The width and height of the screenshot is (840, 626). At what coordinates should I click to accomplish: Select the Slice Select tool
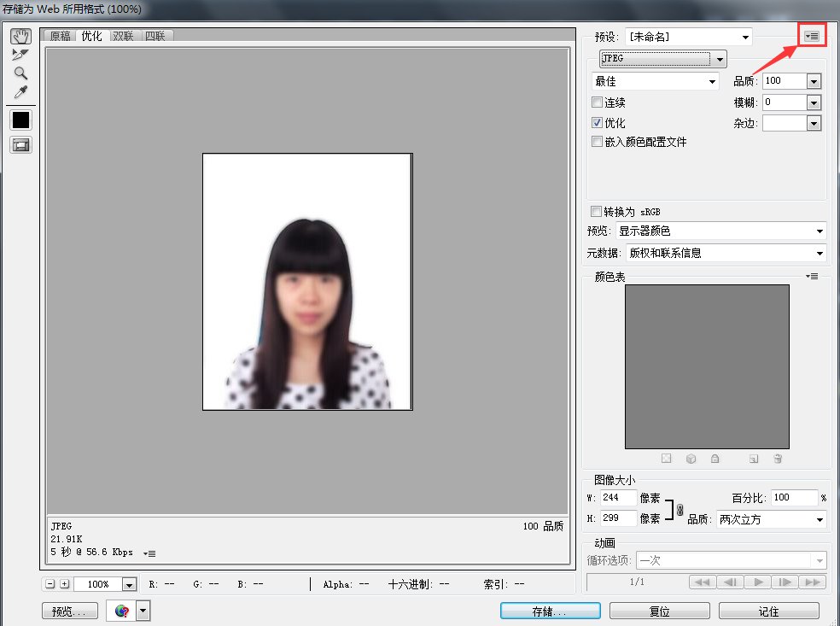coord(20,55)
